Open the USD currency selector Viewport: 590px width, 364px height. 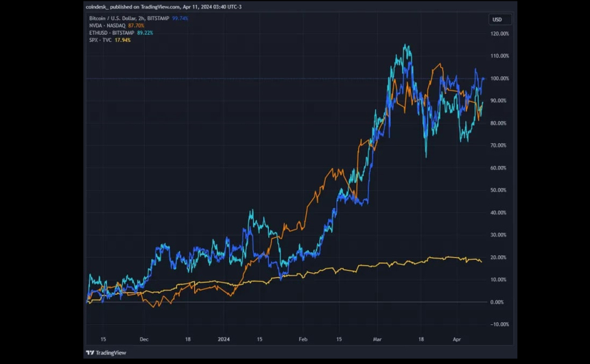pos(497,19)
